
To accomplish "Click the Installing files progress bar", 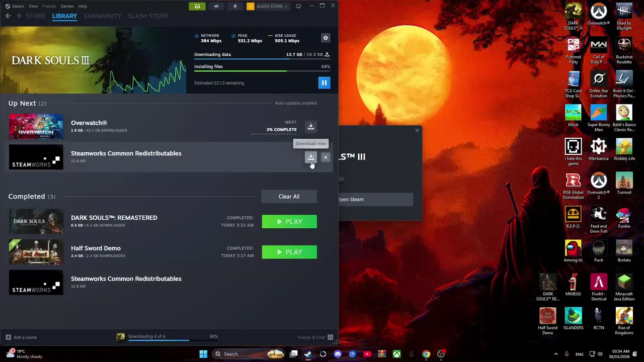I will point(262,71).
